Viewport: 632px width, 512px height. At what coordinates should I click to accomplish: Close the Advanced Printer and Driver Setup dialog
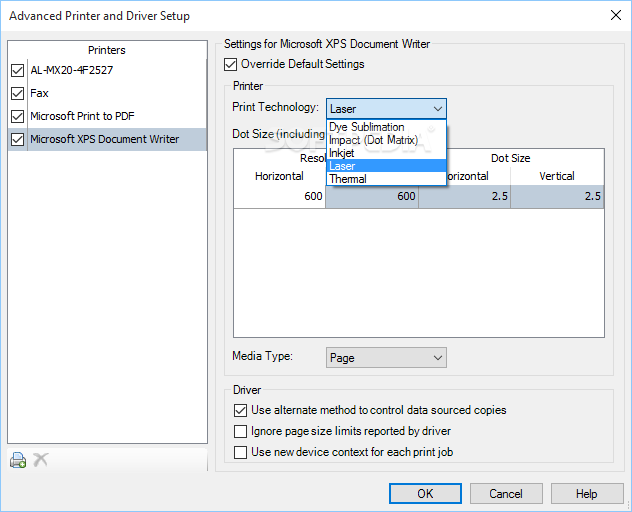tap(615, 15)
